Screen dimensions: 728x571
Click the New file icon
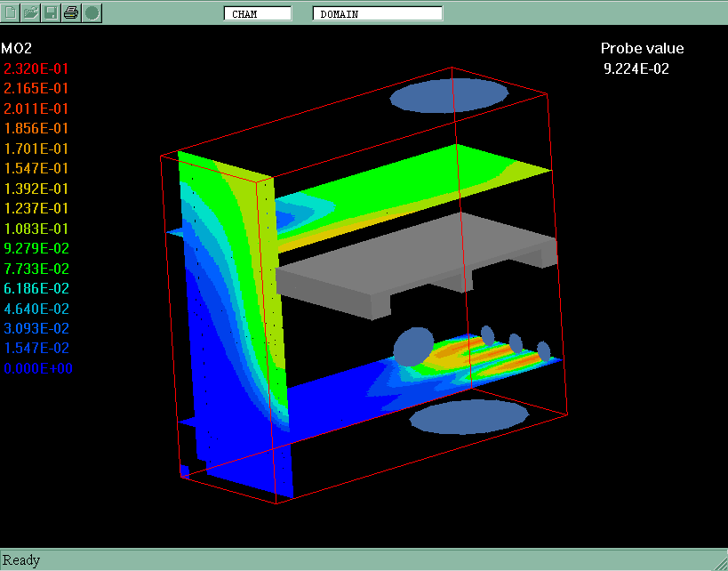[x=11, y=12]
